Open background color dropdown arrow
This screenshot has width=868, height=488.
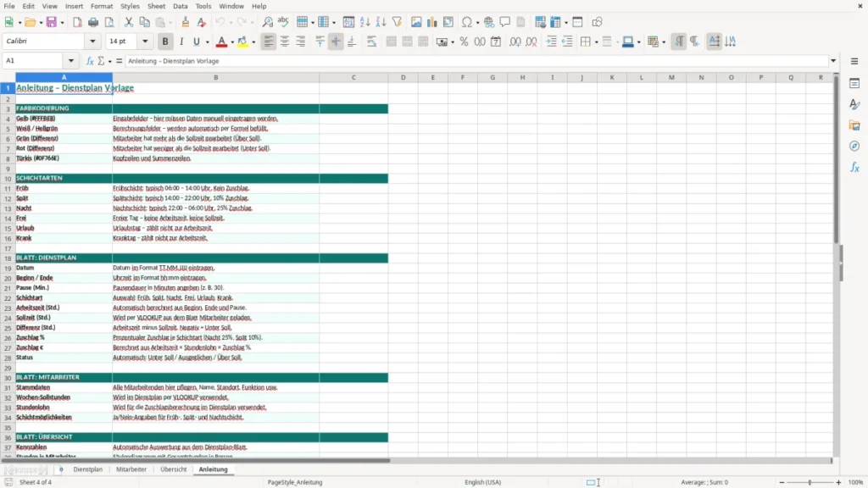tap(253, 42)
